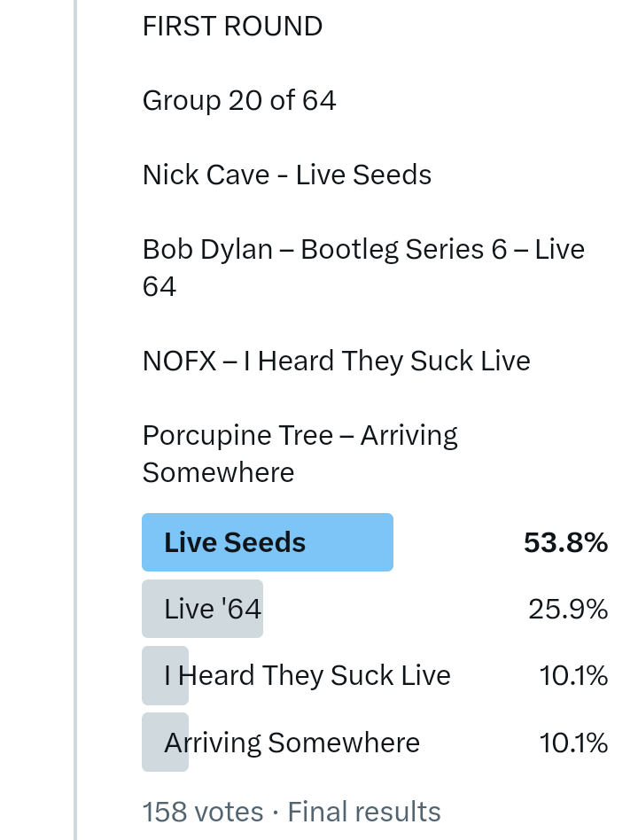Choose the I Heard They Suck Live poll label
Image resolution: width=638 pixels, height=840 pixels.
click(x=307, y=676)
